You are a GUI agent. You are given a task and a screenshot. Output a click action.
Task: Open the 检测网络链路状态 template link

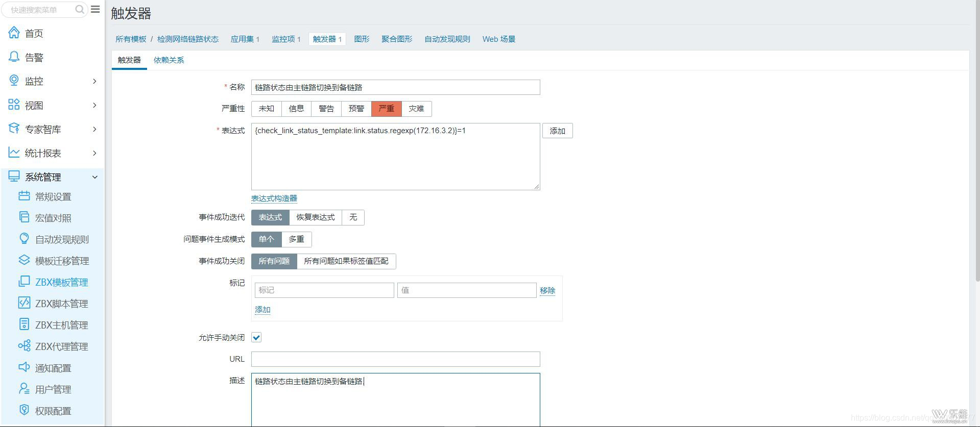188,39
